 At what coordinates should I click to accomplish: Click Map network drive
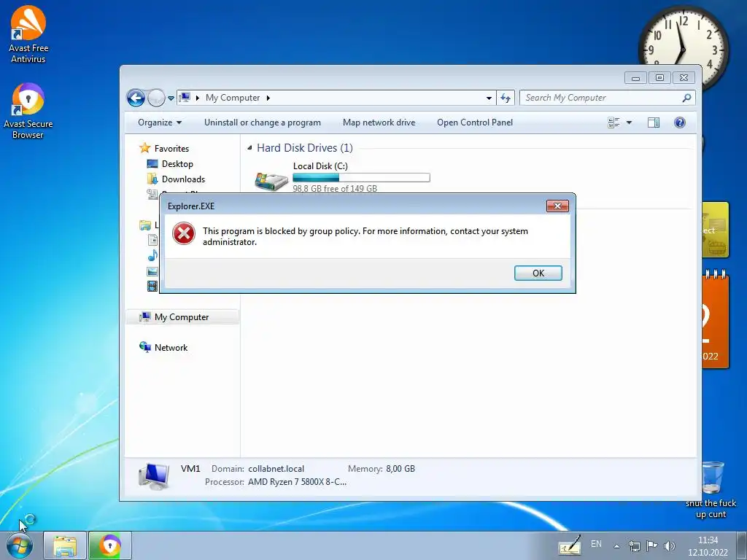coord(379,122)
